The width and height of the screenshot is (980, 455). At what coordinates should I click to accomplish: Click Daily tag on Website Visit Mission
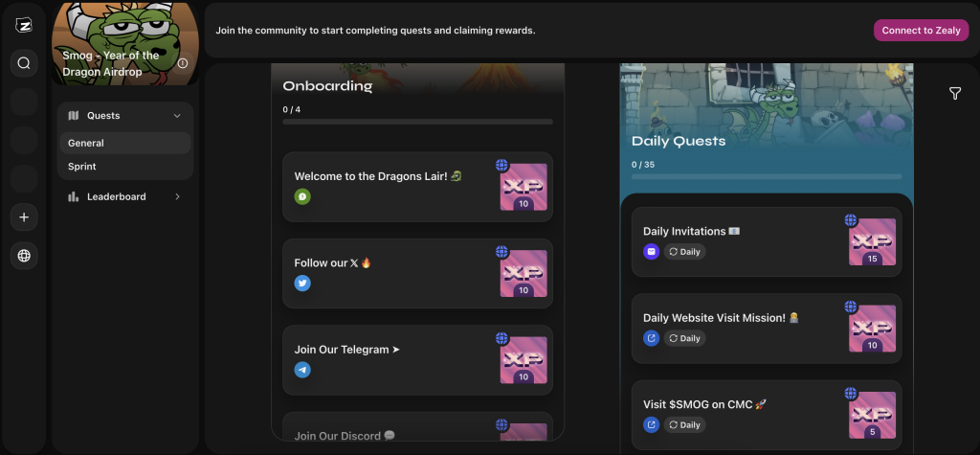(684, 338)
